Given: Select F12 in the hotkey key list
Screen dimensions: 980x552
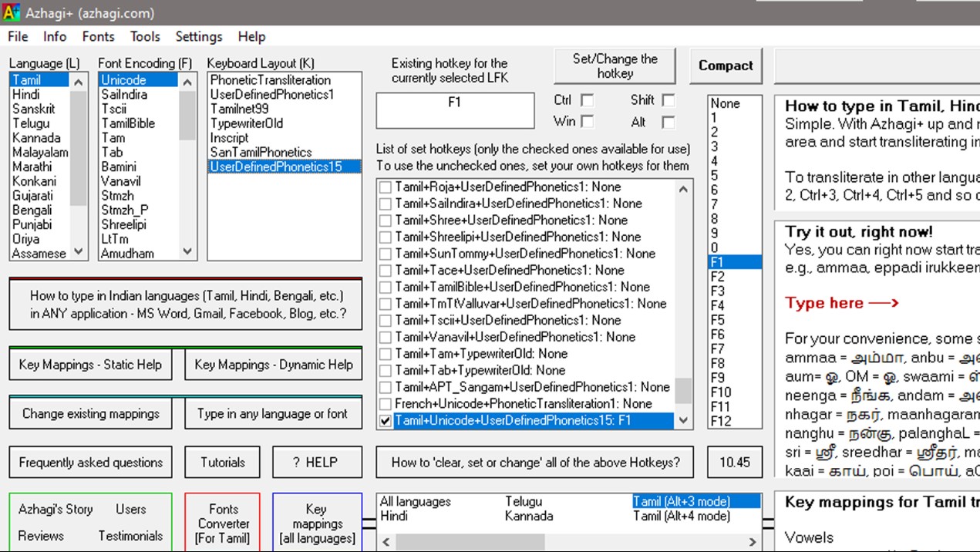Looking at the screenshot, I should point(735,421).
